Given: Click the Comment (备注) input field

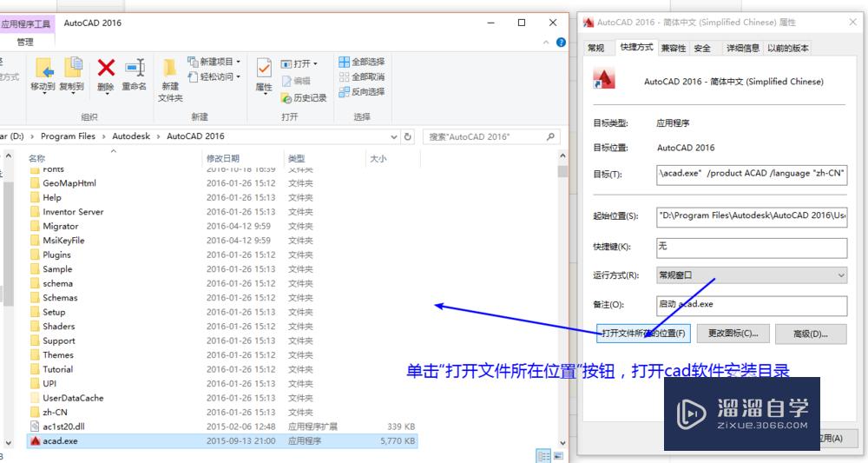Looking at the screenshot, I should click(x=752, y=305).
